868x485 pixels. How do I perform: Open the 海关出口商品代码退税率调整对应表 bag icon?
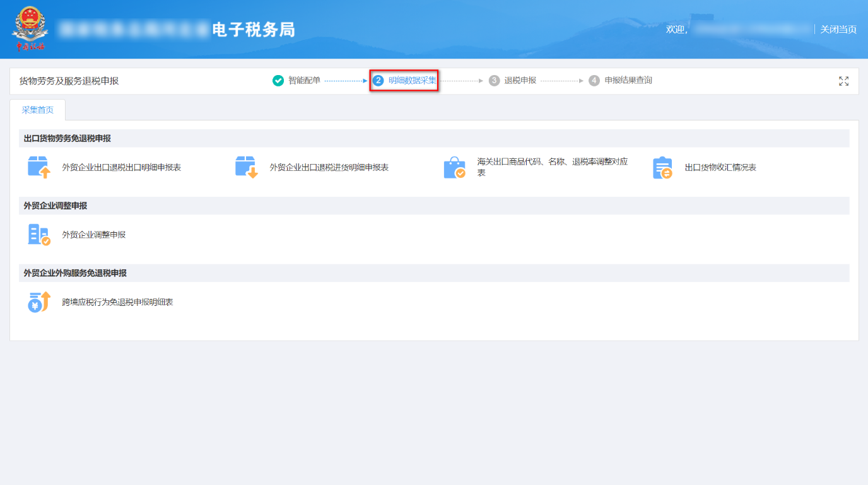(455, 167)
